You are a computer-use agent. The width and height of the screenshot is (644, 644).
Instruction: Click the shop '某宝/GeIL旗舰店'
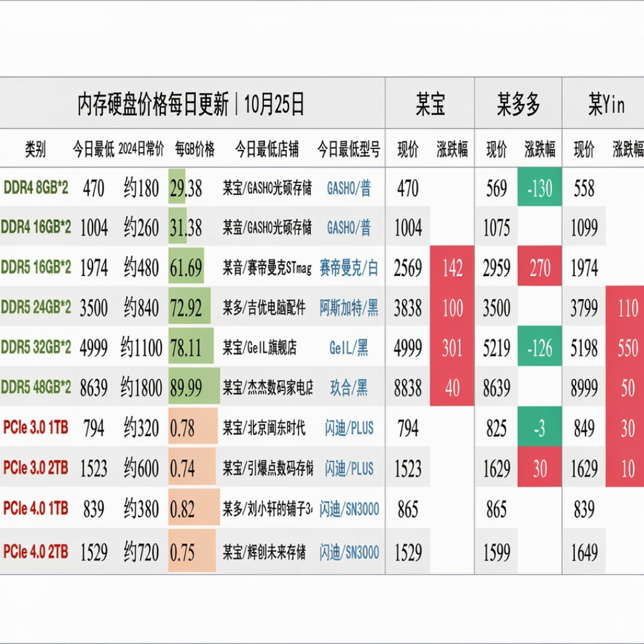259,348
